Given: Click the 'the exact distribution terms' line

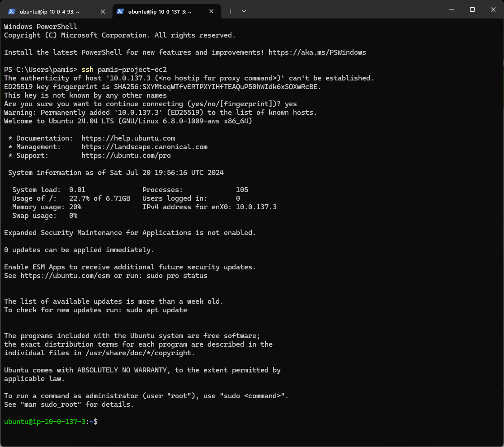Looking at the screenshot, I should [x=138, y=344].
